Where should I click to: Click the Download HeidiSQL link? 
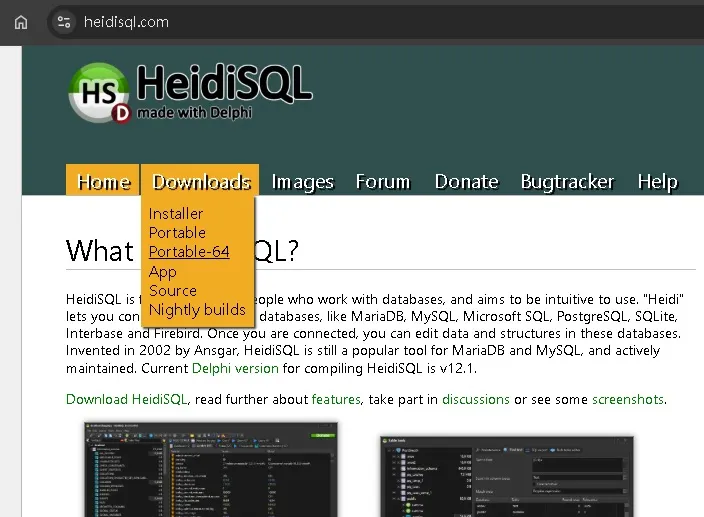click(x=126, y=399)
